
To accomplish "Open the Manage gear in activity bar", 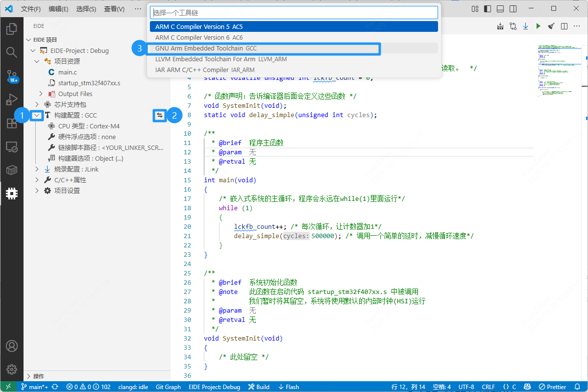I will (x=12, y=369).
